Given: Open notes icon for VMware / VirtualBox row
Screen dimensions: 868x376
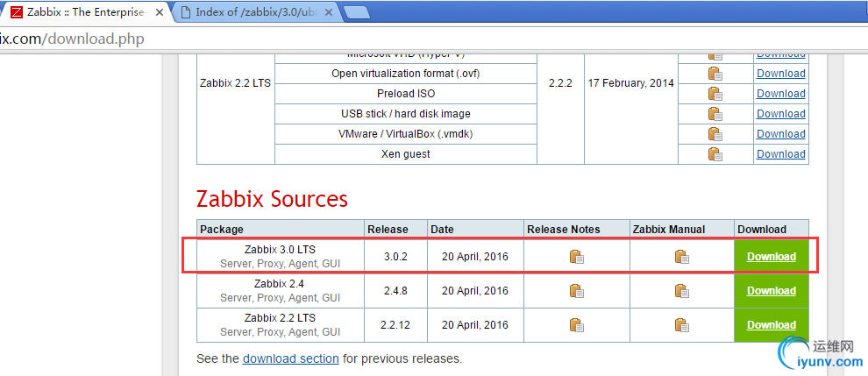Looking at the screenshot, I should pos(715,134).
